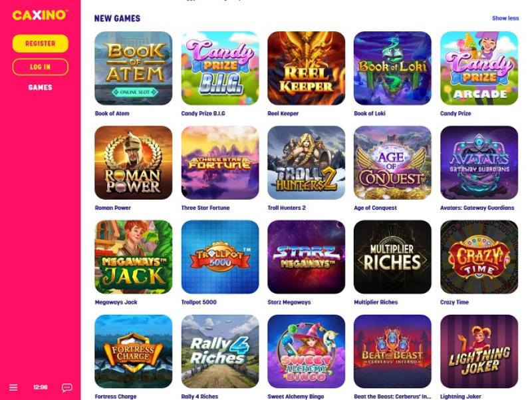Launch the Trollpot 5000 game thumbnail
532x400 pixels.
(220, 257)
